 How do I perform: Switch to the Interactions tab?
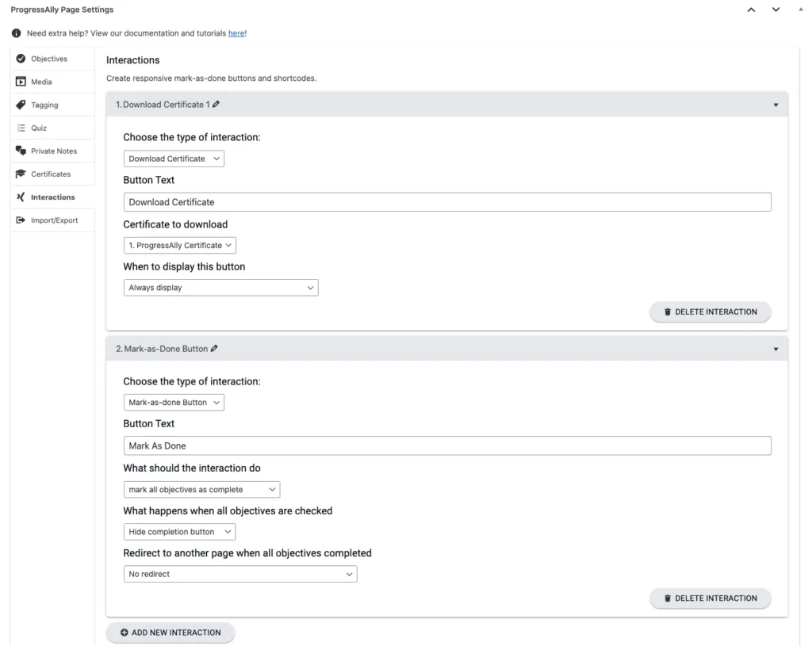point(52,197)
